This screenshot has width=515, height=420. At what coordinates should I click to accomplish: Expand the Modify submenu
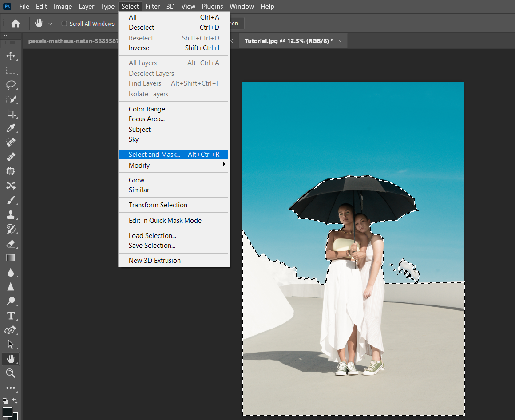click(x=139, y=165)
